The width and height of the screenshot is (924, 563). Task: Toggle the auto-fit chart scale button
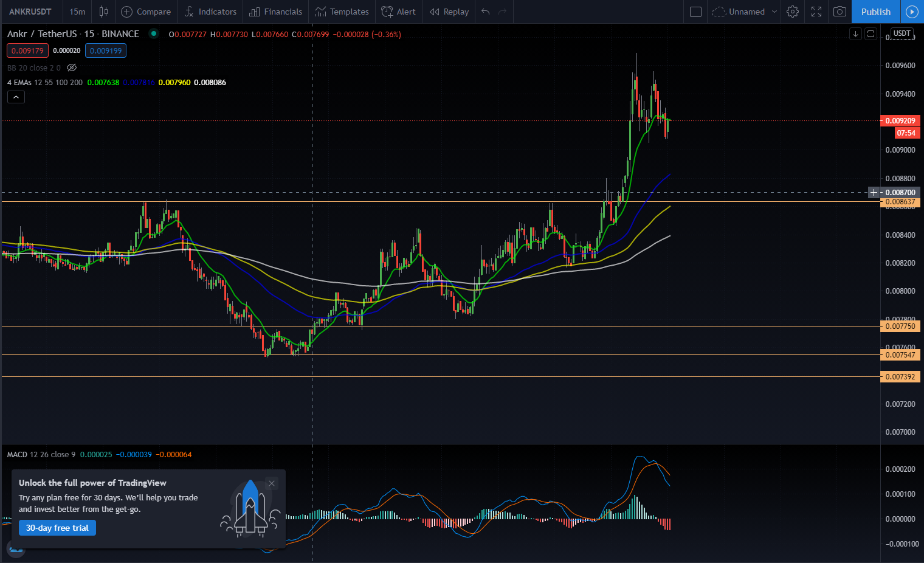[871, 33]
